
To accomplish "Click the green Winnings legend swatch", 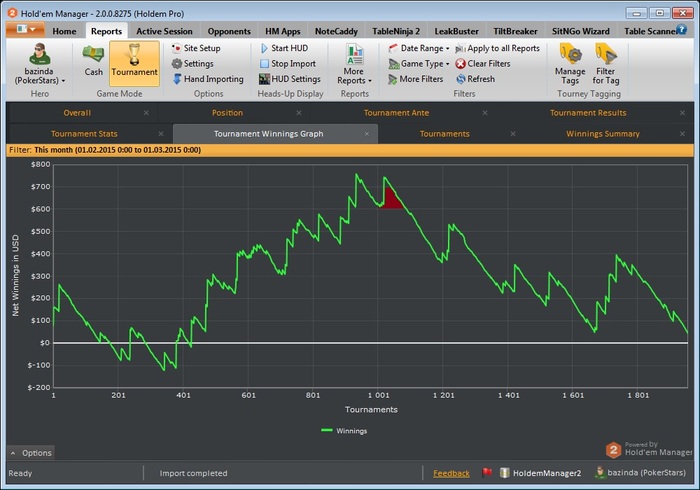I will [x=327, y=431].
